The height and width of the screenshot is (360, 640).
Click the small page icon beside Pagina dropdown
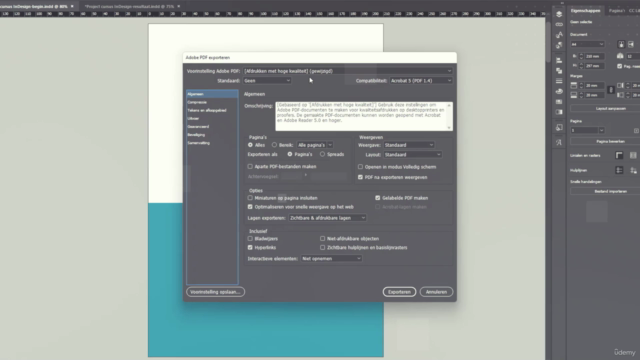tap(636, 131)
